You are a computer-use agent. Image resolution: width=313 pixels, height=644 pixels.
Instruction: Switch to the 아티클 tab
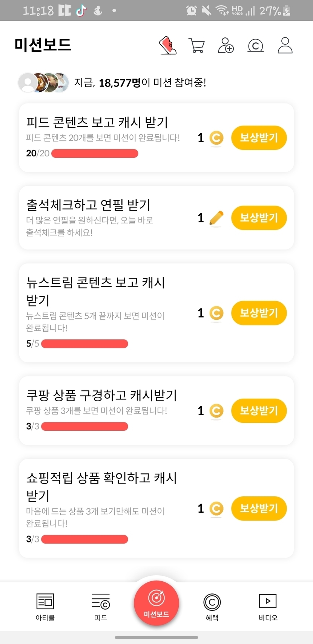click(x=45, y=606)
